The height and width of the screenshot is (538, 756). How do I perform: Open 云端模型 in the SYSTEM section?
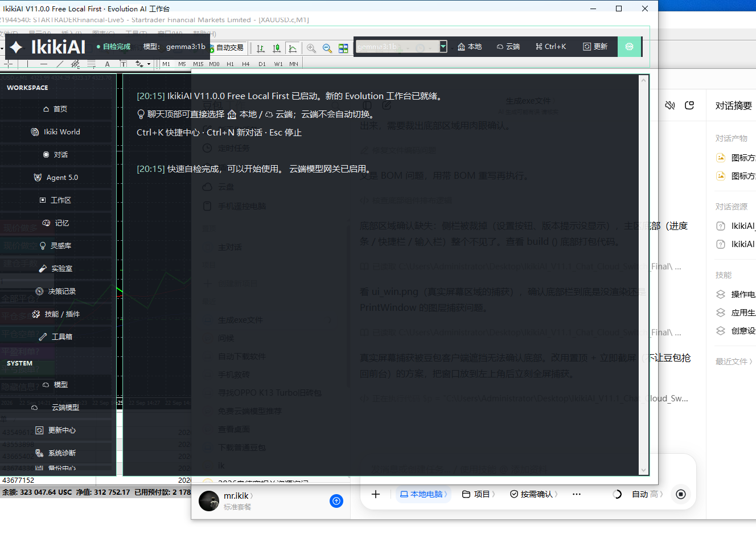(x=56, y=407)
